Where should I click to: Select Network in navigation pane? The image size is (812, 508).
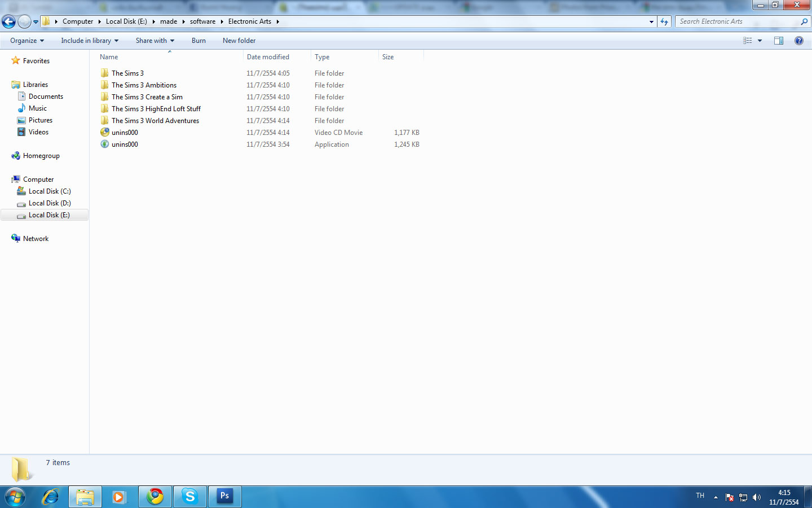coord(36,239)
